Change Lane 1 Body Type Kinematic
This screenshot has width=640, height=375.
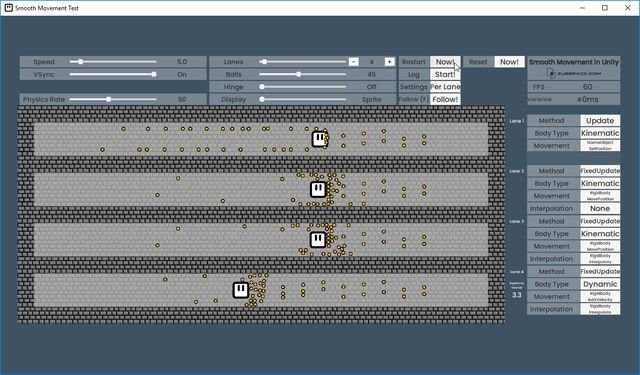[600, 133]
